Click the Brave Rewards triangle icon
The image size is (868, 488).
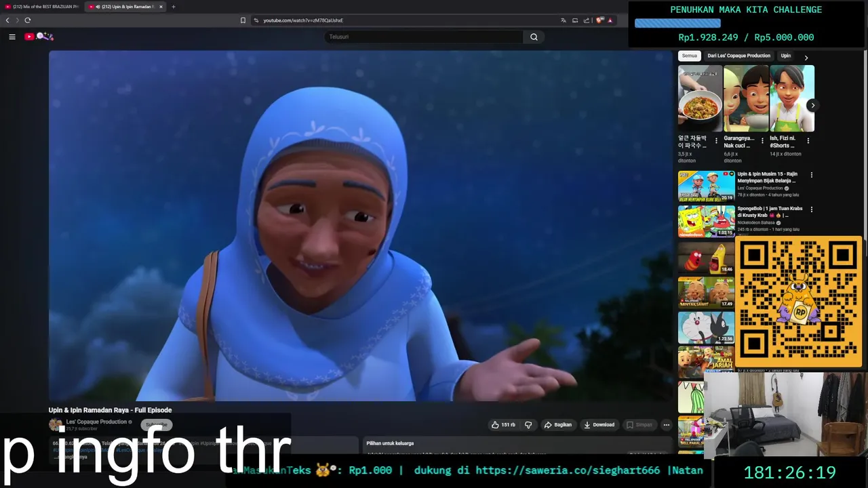610,20
